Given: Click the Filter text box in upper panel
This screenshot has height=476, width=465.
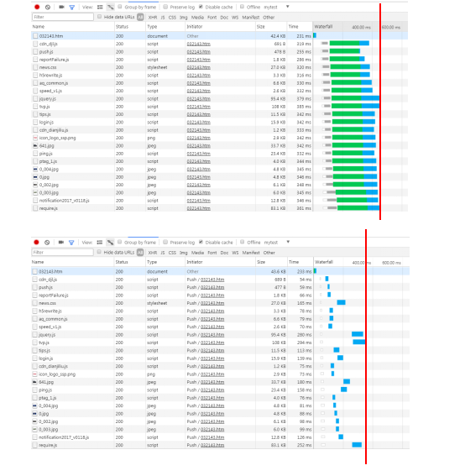Looking at the screenshot, I should click(x=63, y=17).
